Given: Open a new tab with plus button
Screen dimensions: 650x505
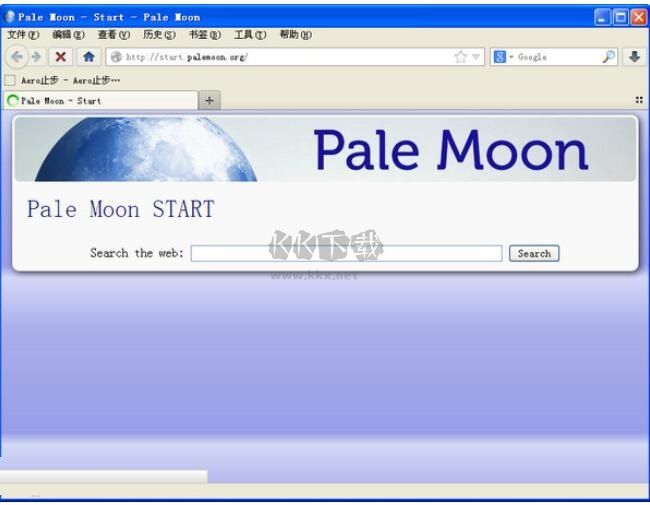Looking at the screenshot, I should coord(209,100).
